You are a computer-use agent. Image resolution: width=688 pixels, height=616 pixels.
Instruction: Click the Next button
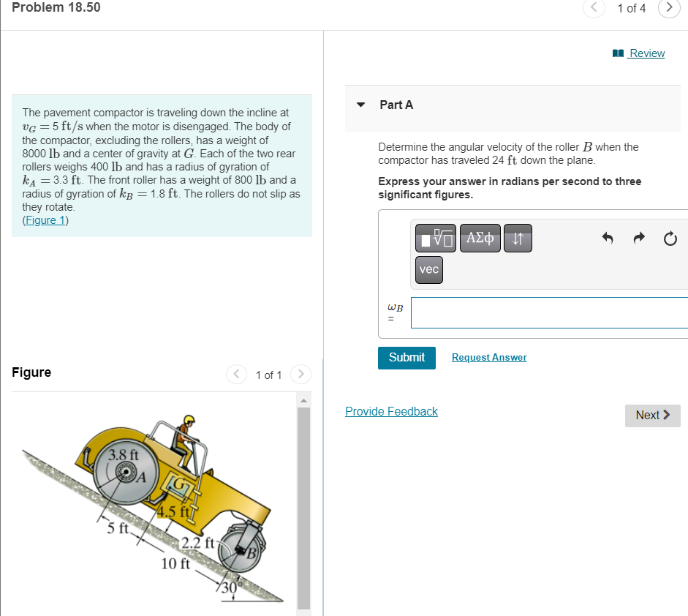click(652, 416)
